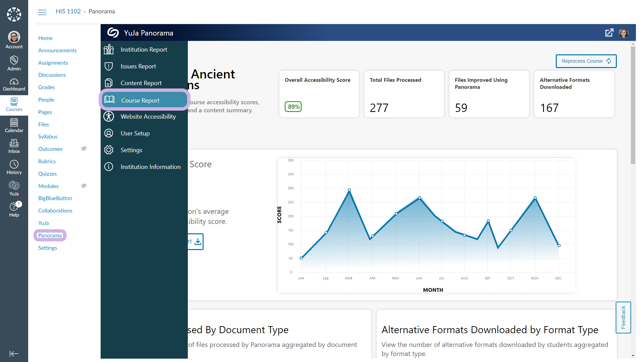Click the Total Files Processed value 277
Viewport: 644px width, 362px height.
[379, 108]
